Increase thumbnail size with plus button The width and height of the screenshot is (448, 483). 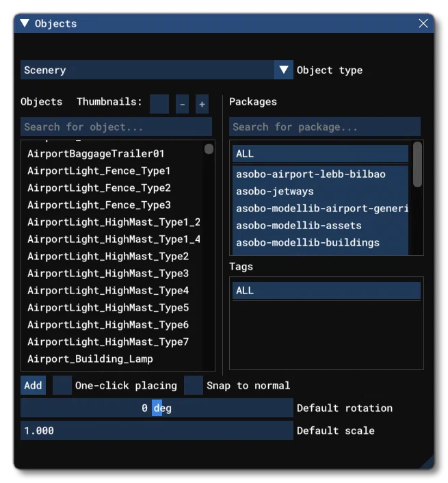click(x=202, y=104)
